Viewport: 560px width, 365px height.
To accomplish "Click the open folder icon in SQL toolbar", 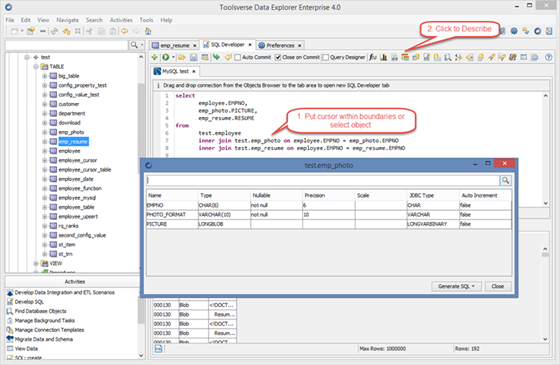I will (x=182, y=57).
